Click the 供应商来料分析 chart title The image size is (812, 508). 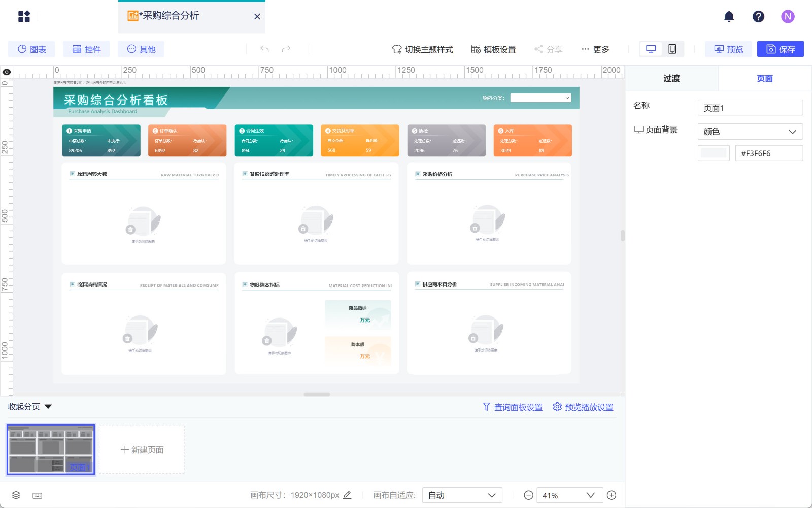coord(439,284)
